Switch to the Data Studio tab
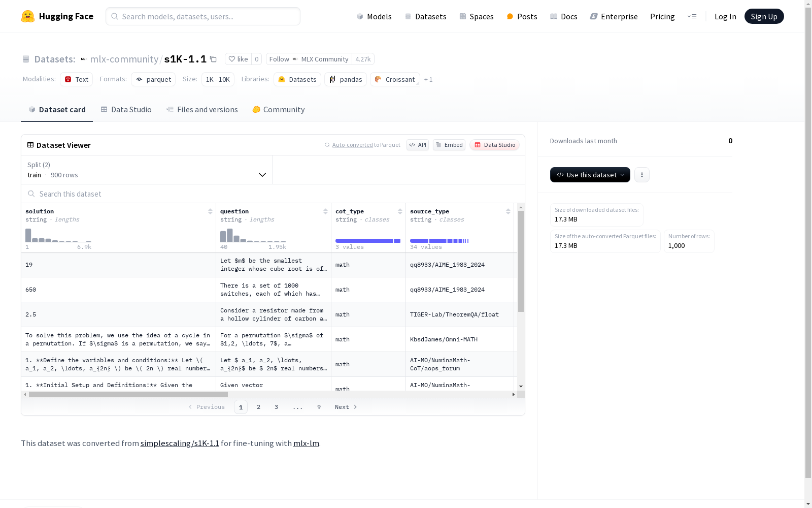This screenshot has width=812, height=508. point(126,109)
